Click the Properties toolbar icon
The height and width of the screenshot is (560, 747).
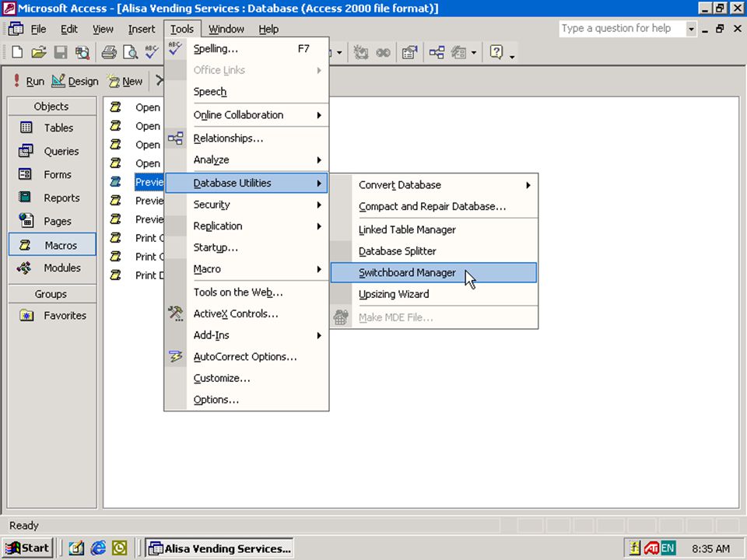point(409,52)
